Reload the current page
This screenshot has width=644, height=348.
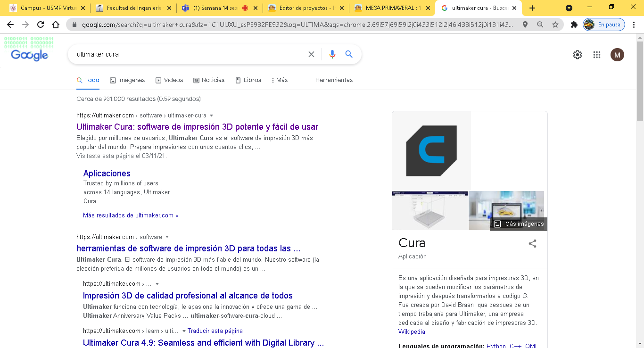41,25
